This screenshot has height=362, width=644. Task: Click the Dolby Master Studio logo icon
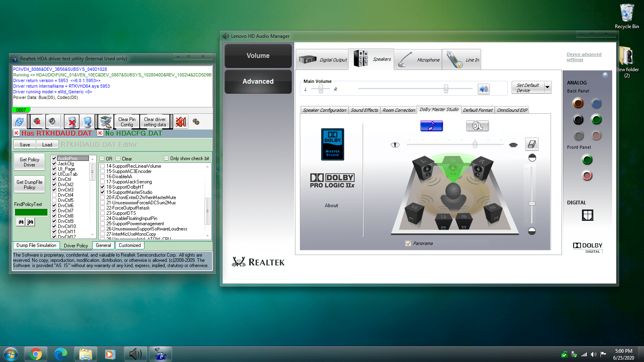pos(332,144)
